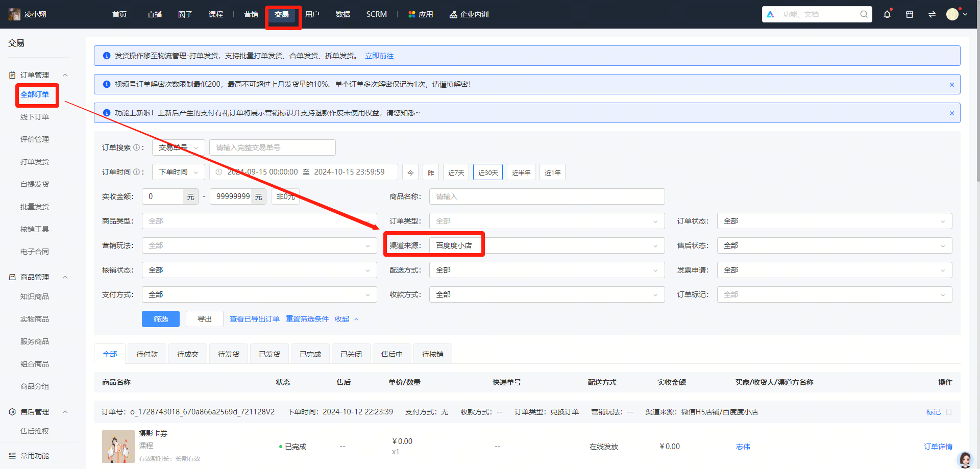Select the 今 quick date option

[410, 172]
